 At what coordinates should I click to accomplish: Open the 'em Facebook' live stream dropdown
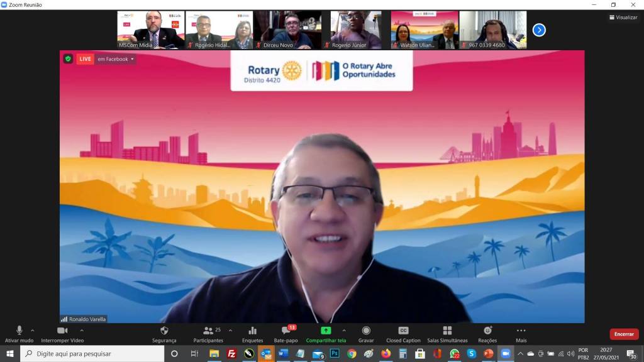coord(116,59)
